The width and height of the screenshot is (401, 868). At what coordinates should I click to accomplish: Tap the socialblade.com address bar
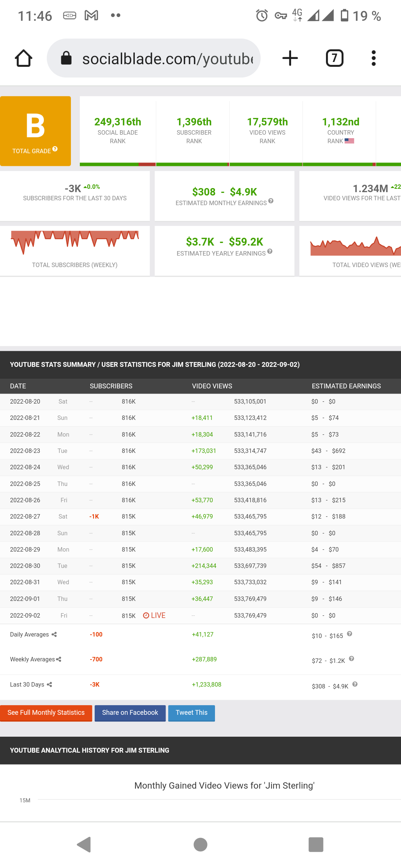click(154, 58)
